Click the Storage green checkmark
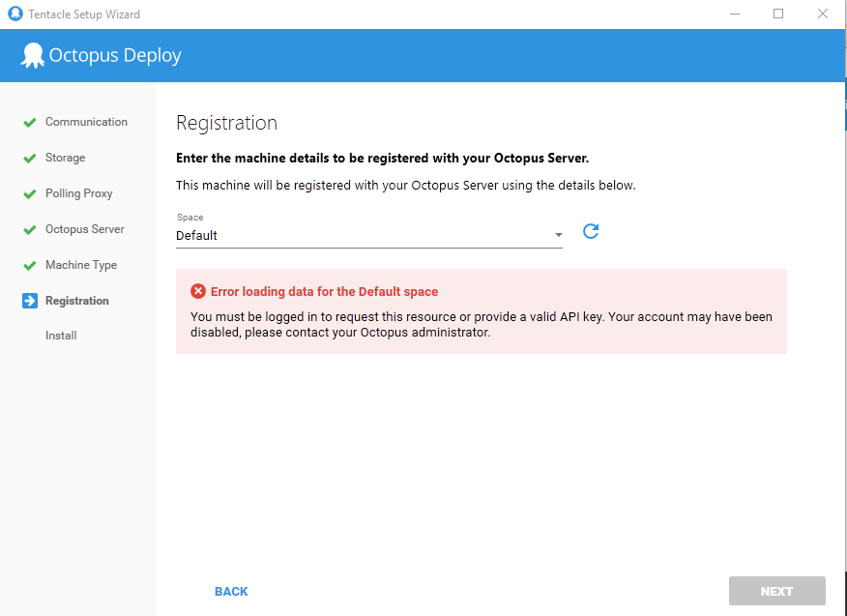The image size is (847, 616). (30, 159)
